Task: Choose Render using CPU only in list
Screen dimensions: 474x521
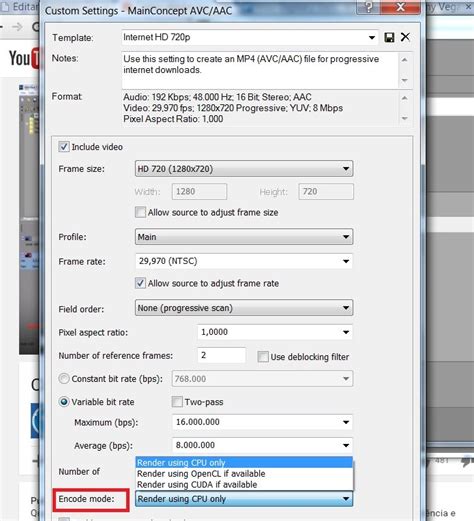Action: (x=244, y=463)
